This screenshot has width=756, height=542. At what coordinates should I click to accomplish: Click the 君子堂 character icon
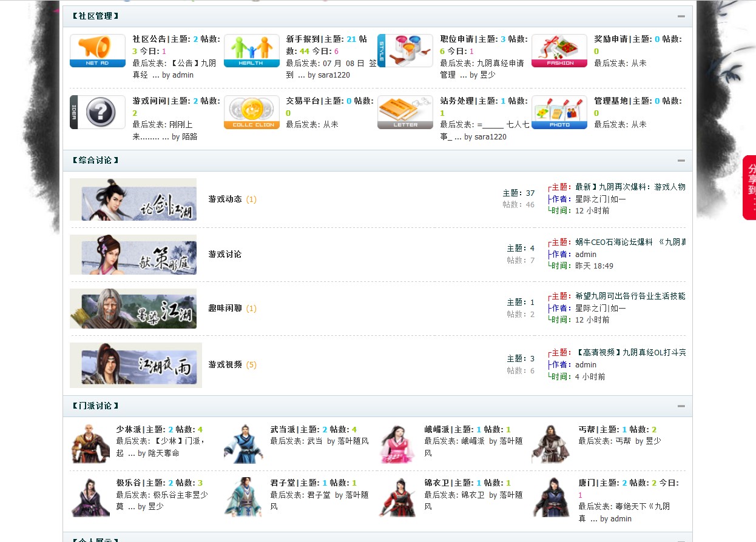pyautogui.click(x=243, y=497)
